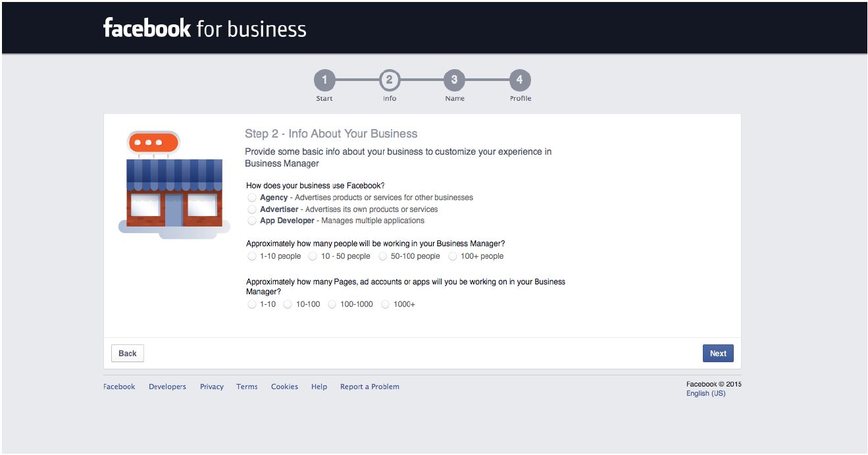This screenshot has height=455, width=868.
Task: Click the 'Facebook © 2015' copyright text
Action: click(x=714, y=385)
